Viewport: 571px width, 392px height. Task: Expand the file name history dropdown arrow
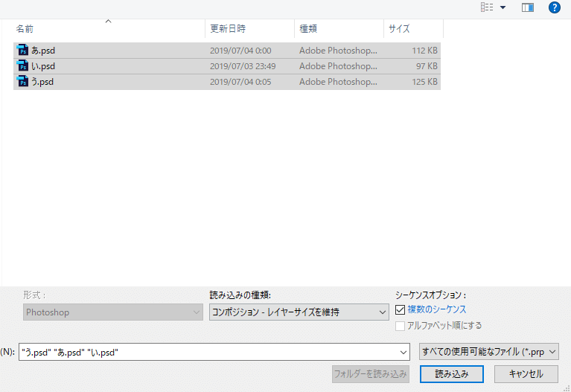(x=403, y=352)
